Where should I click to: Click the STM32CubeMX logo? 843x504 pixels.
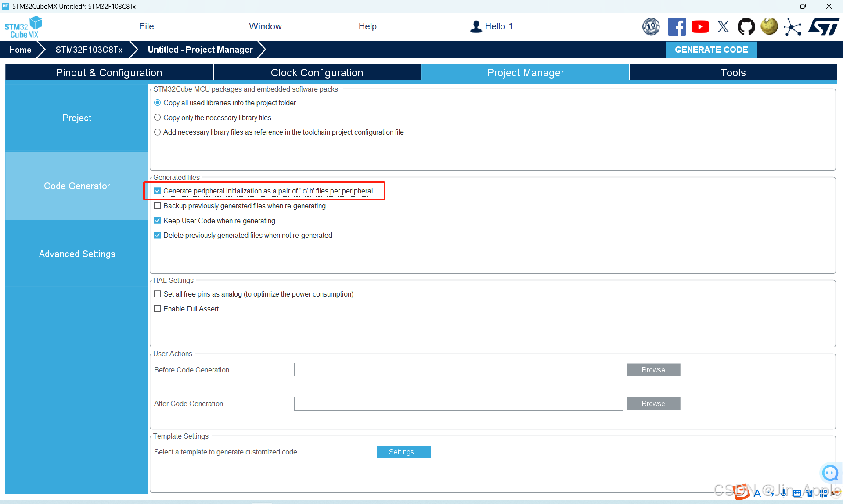[23, 27]
